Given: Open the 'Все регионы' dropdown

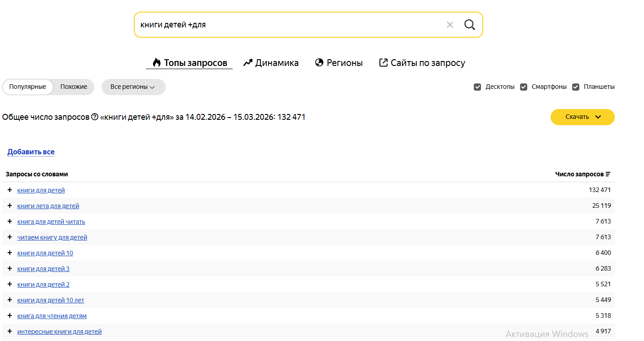Looking at the screenshot, I should pyautogui.click(x=133, y=87).
